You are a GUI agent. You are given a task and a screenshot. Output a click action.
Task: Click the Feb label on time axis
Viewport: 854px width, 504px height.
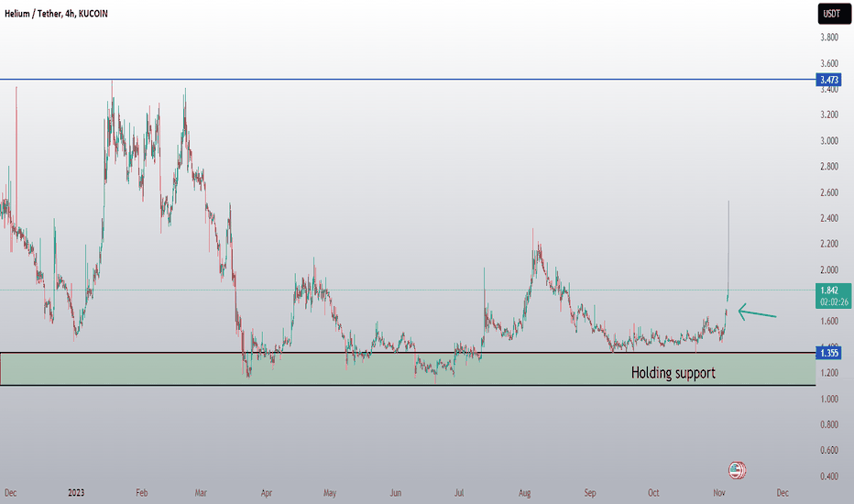pyautogui.click(x=142, y=493)
